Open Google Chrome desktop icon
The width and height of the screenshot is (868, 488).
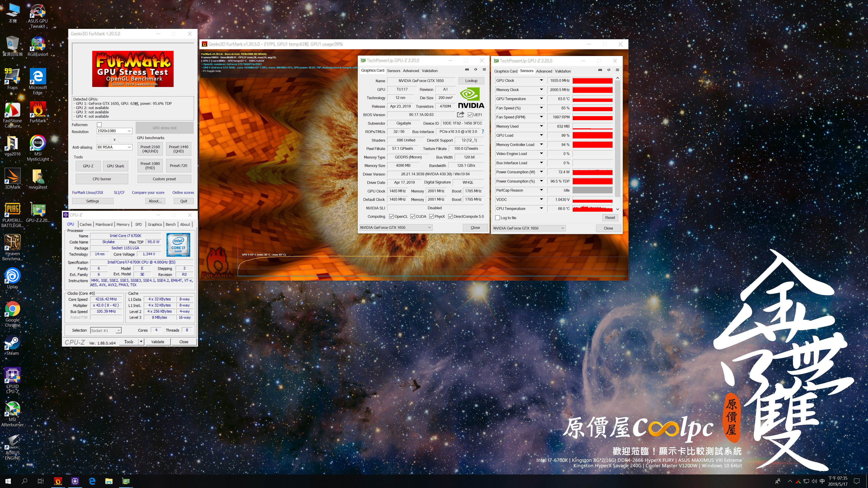[x=12, y=314]
